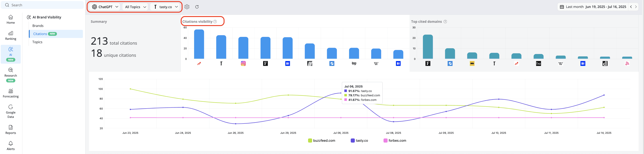This screenshot has height=154, width=644.
Task: Open the Reports section
Action: [10, 130]
